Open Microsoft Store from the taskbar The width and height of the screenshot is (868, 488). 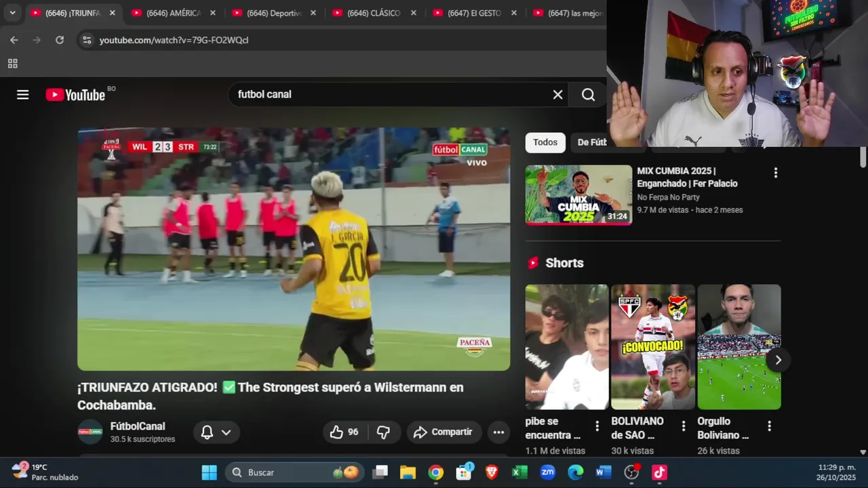(464, 472)
